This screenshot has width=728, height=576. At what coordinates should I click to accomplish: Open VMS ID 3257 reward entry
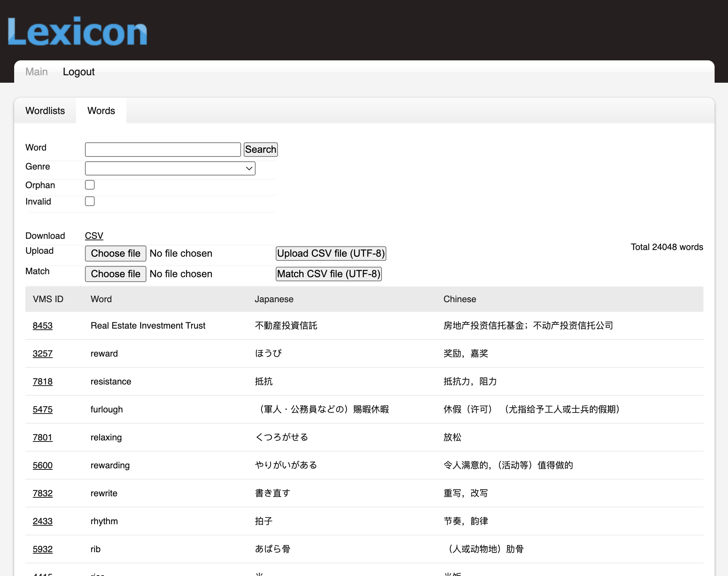point(42,354)
